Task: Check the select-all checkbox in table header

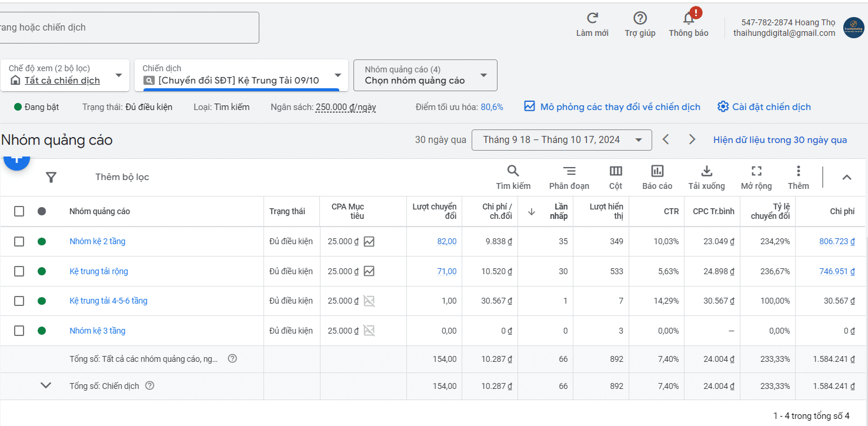Action: point(19,211)
